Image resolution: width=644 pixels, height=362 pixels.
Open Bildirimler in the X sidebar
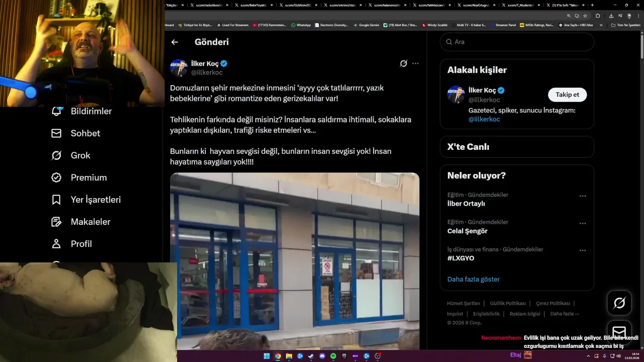82,111
